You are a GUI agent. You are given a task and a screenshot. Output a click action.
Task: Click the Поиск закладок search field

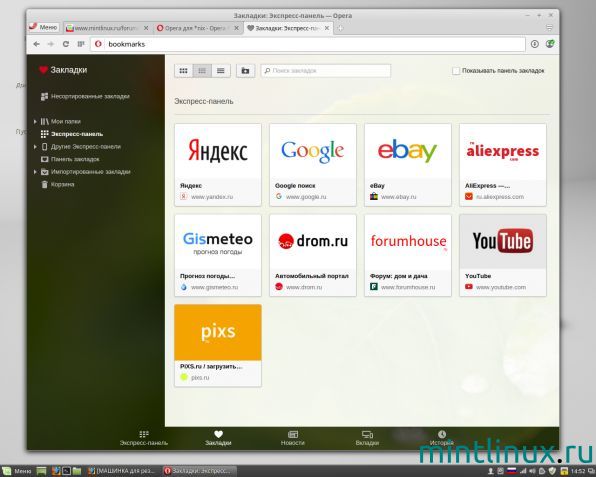click(326, 71)
